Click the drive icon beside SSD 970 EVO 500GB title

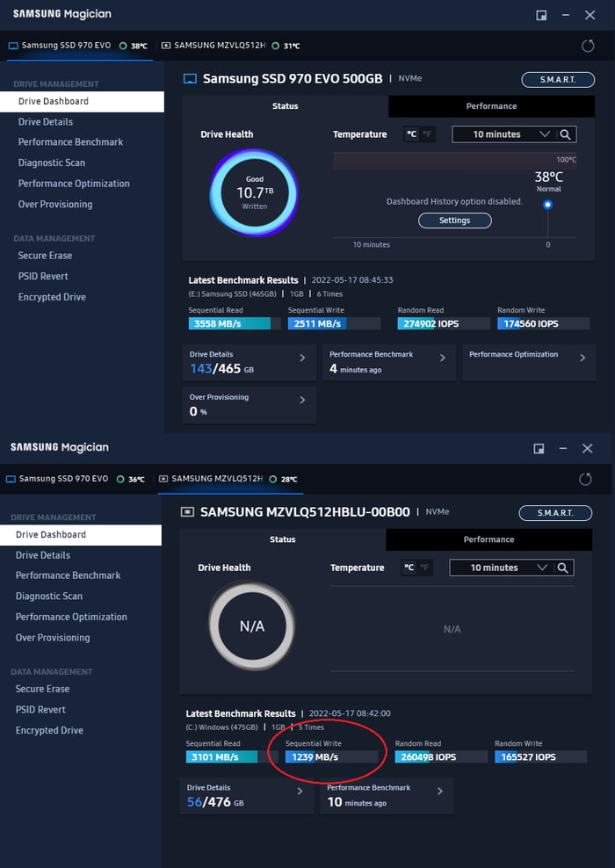click(x=190, y=79)
